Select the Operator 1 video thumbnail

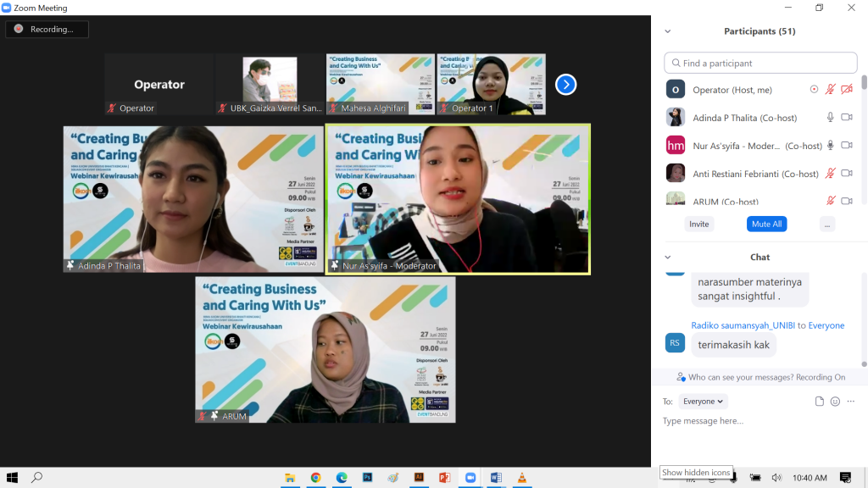[492, 84]
